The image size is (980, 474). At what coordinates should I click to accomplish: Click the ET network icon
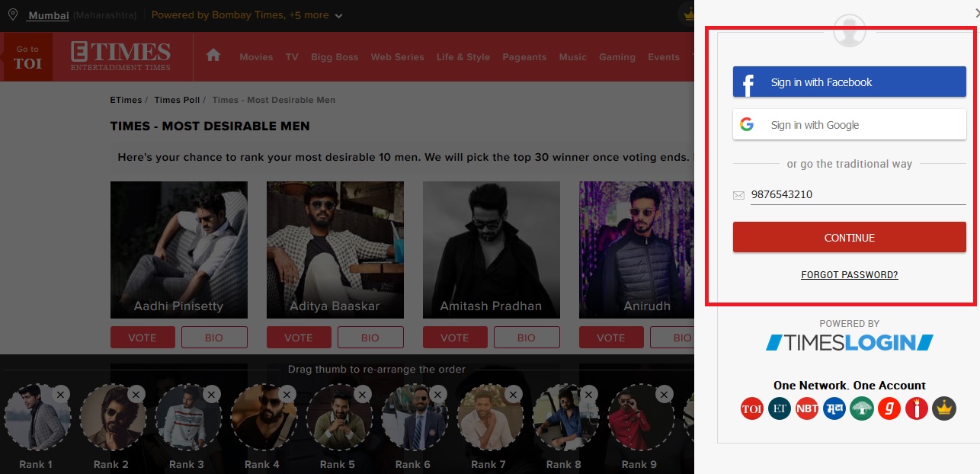point(780,408)
